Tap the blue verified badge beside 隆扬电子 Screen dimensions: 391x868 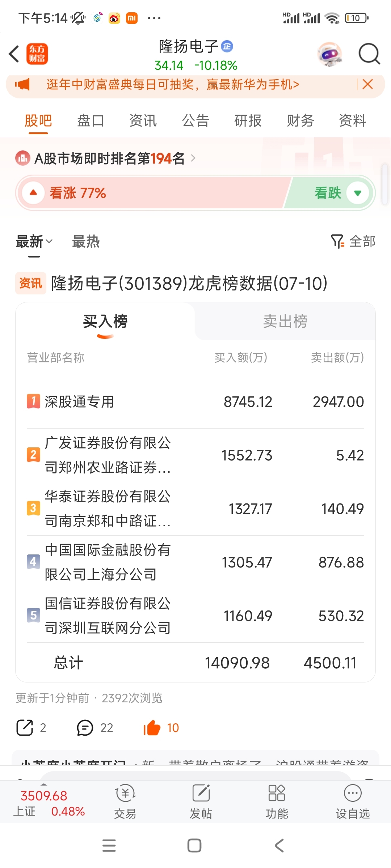tap(227, 46)
